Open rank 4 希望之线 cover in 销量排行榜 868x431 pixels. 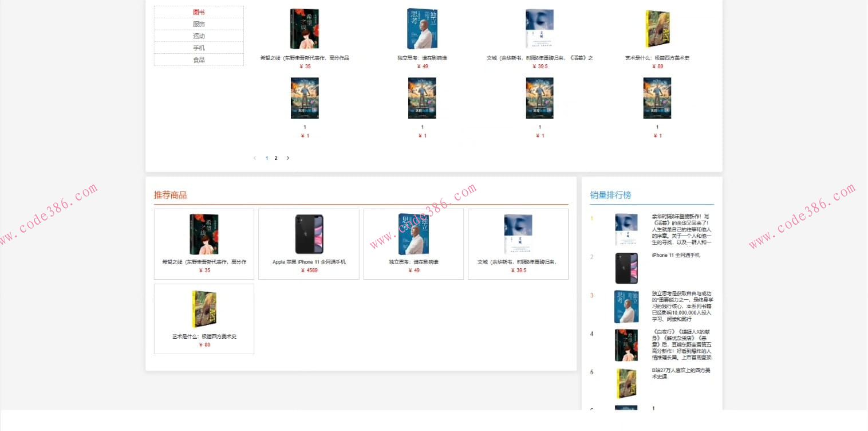tap(626, 345)
